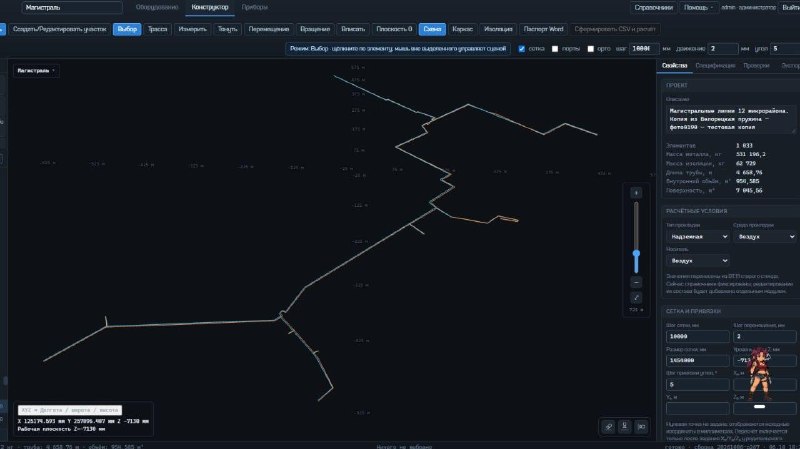This screenshot has height=449, width=800.
Task: Click the Размер сетки field 1650000
Action: (697, 360)
